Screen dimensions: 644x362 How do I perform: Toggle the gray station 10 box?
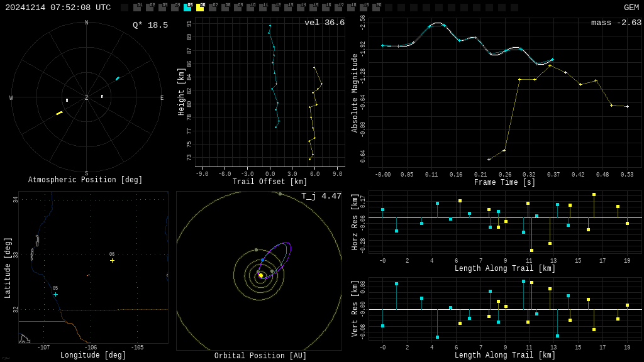250,8
